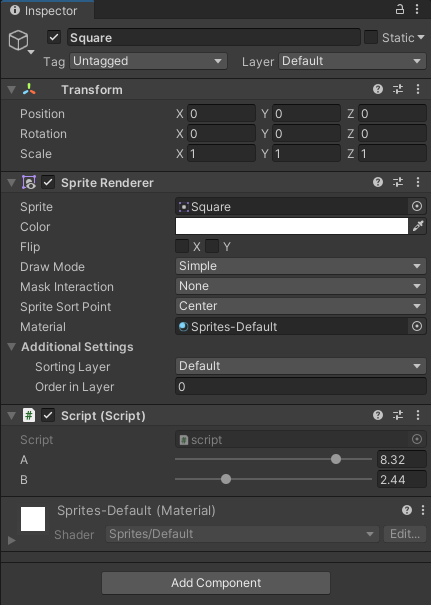
Task: Expand the Sprites-Default material foldout
Action: point(12,540)
